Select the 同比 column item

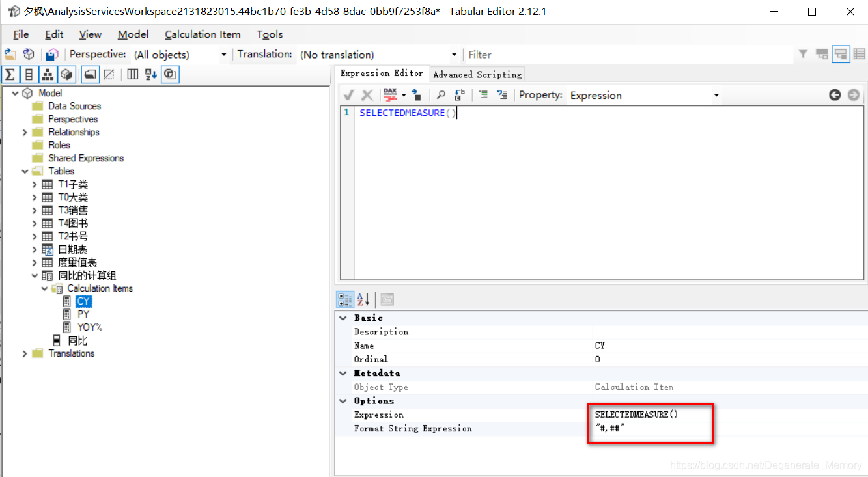pos(77,340)
